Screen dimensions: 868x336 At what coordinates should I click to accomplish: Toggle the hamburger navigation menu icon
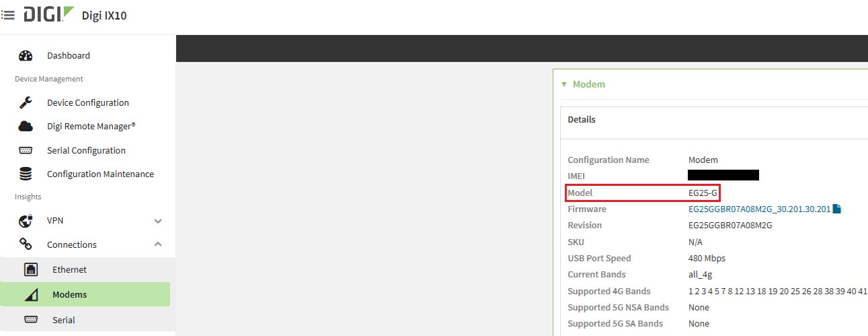7,14
